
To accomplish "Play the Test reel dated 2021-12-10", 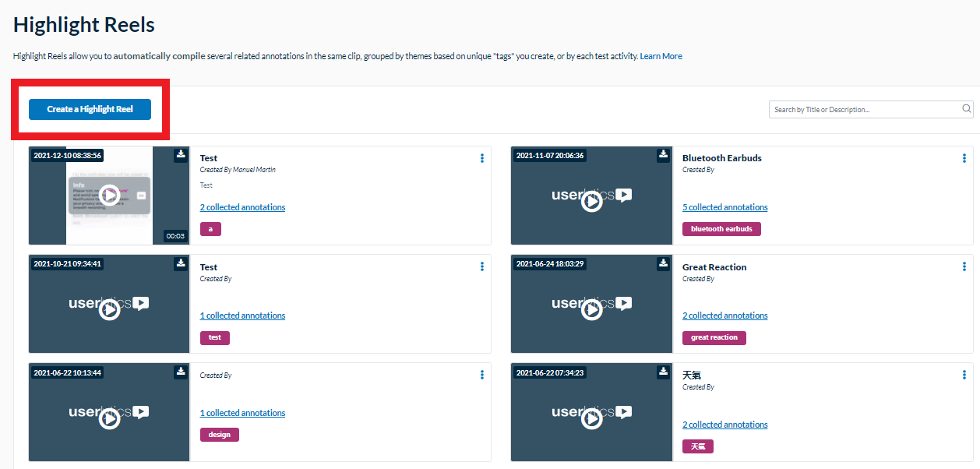I will point(108,196).
